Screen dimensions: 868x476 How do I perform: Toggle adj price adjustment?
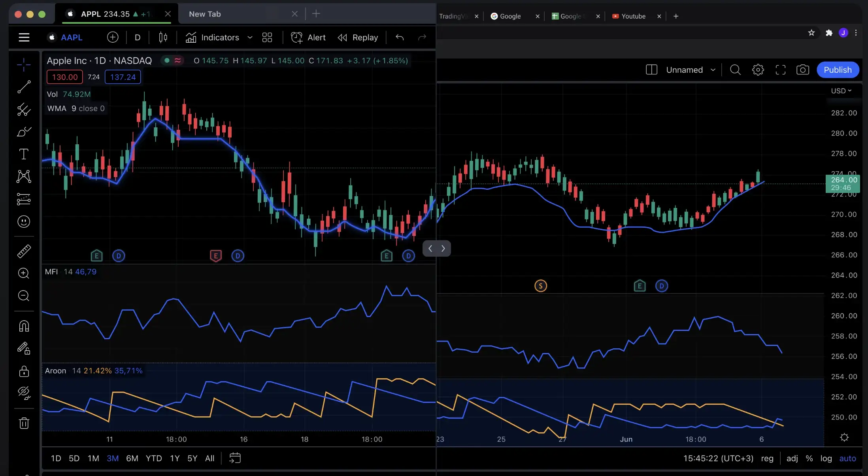coord(792,458)
